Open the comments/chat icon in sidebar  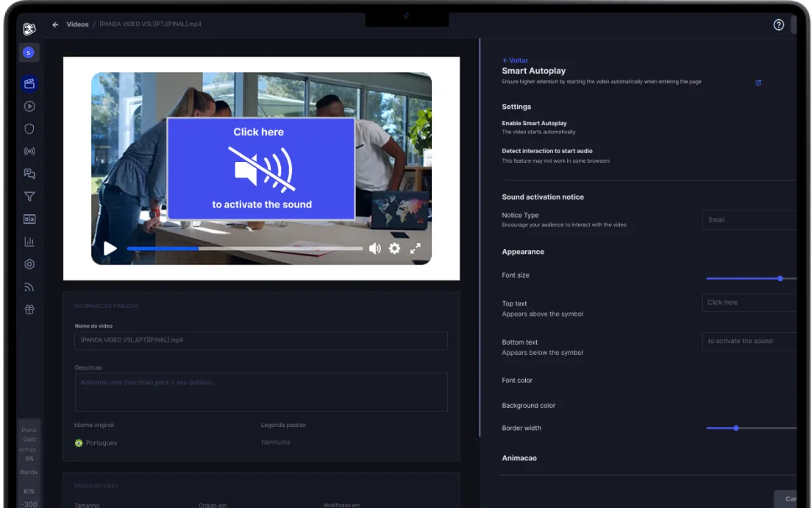click(29, 174)
